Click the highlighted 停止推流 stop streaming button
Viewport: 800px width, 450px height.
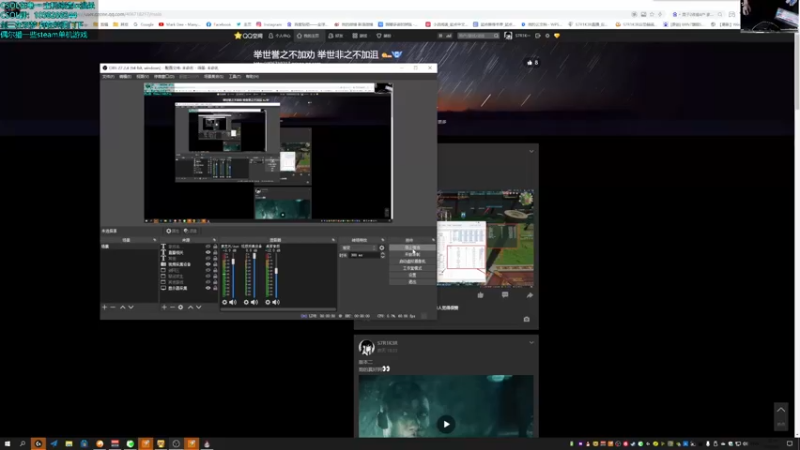coord(412,247)
